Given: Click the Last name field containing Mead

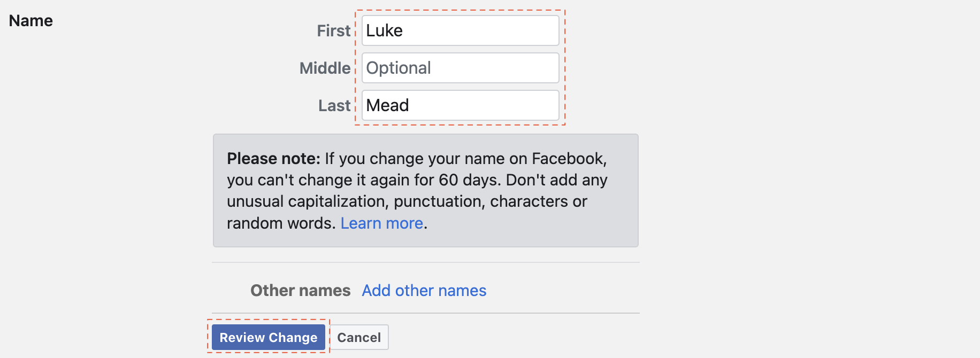Looking at the screenshot, I should coord(460,105).
